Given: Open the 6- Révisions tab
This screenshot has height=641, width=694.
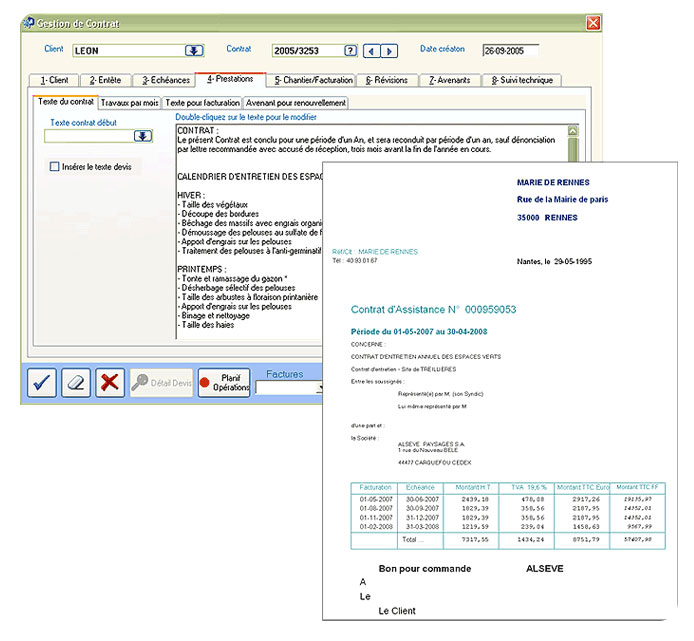Looking at the screenshot, I should click(387, 80).
